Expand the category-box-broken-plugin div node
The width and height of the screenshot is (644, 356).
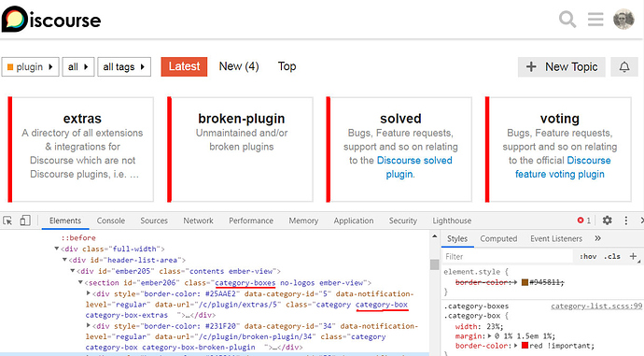tap(88, 325)
